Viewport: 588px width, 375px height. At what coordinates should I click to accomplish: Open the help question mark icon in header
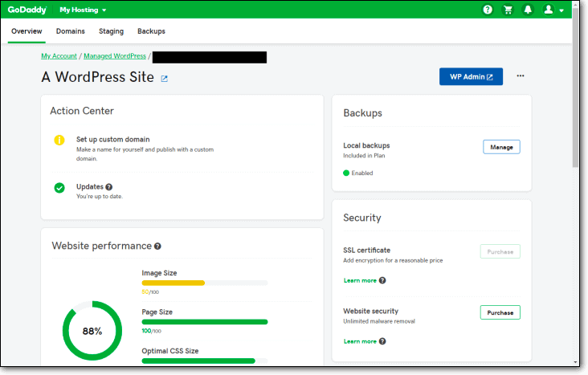tap(488, 10)
